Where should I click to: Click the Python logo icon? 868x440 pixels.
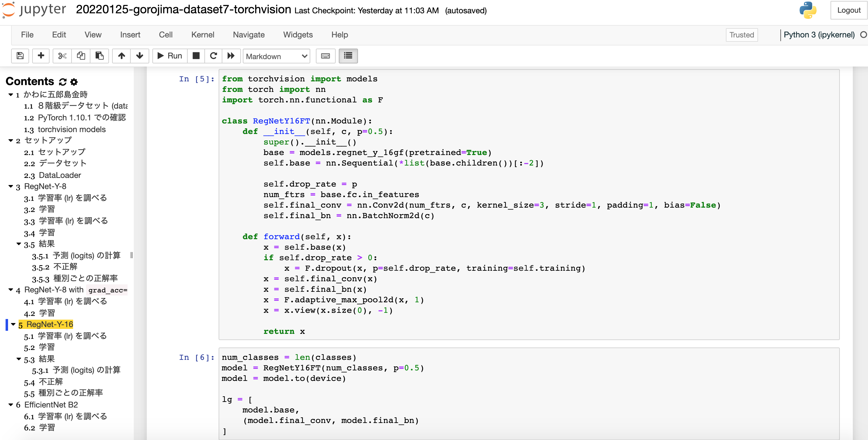[x=808, y=11]
